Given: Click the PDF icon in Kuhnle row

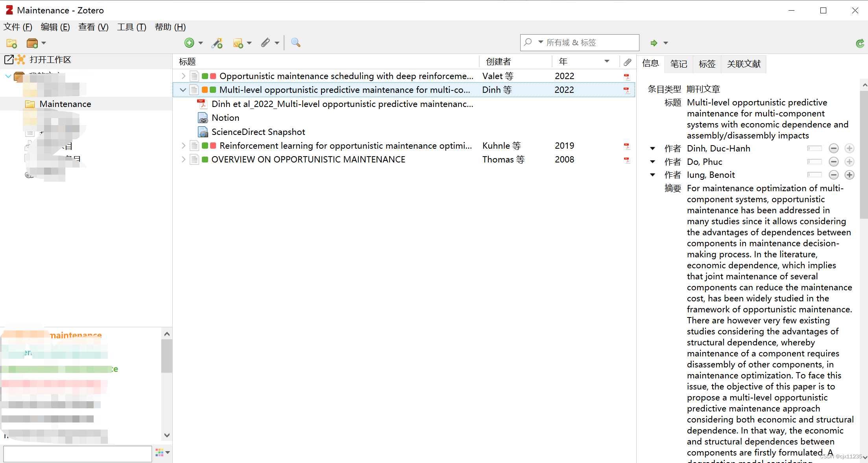Looking at the screenshot, I should point(627,146).
